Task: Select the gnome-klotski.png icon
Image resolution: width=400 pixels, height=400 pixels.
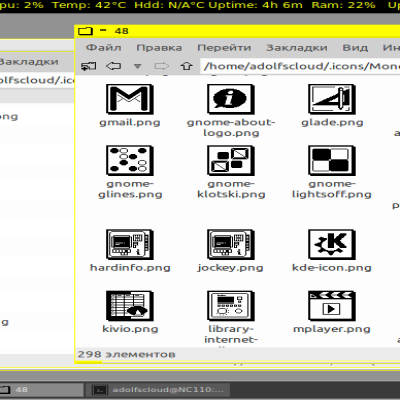Action: [x=231, y=161]
